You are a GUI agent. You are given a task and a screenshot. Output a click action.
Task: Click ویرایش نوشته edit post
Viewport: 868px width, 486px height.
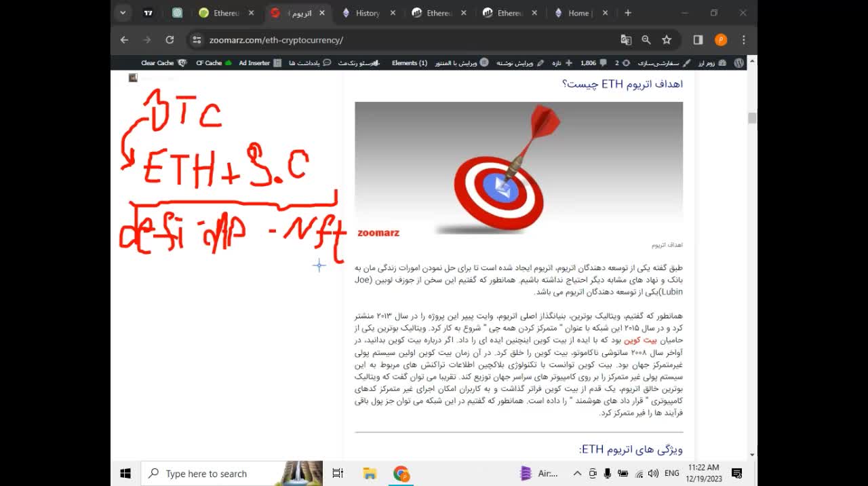(x=520, y=62)
